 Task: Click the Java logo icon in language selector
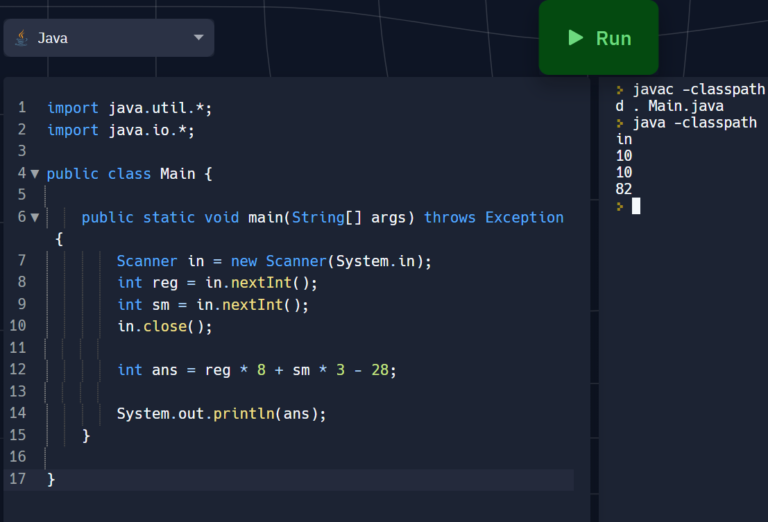[21, 38]
